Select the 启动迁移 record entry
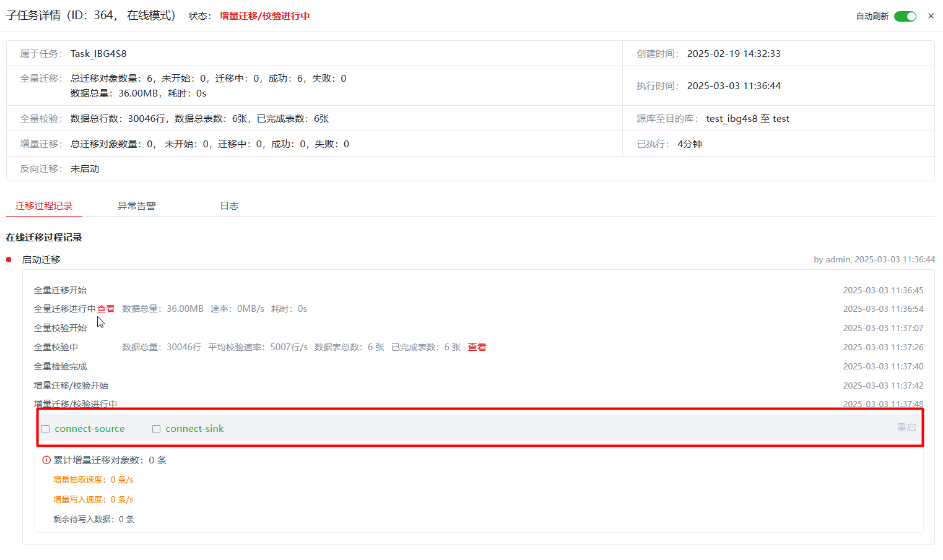This screenshot has width=943, height=560. (x=41, y=260)
